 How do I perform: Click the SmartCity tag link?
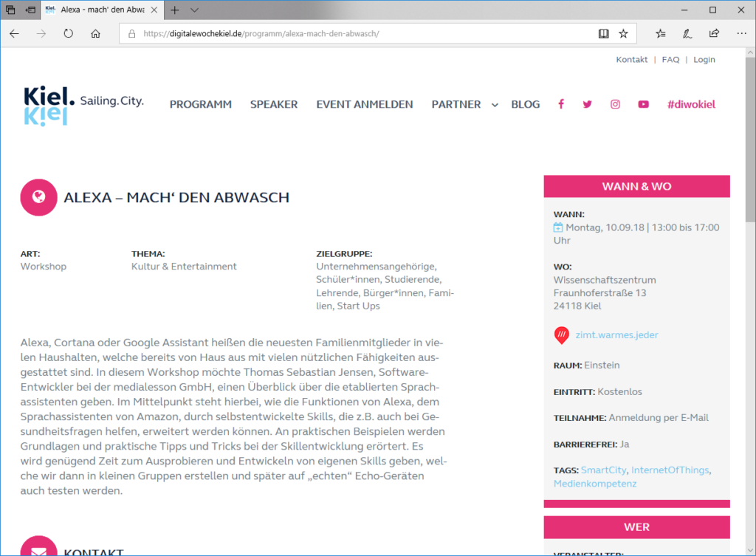603,470
